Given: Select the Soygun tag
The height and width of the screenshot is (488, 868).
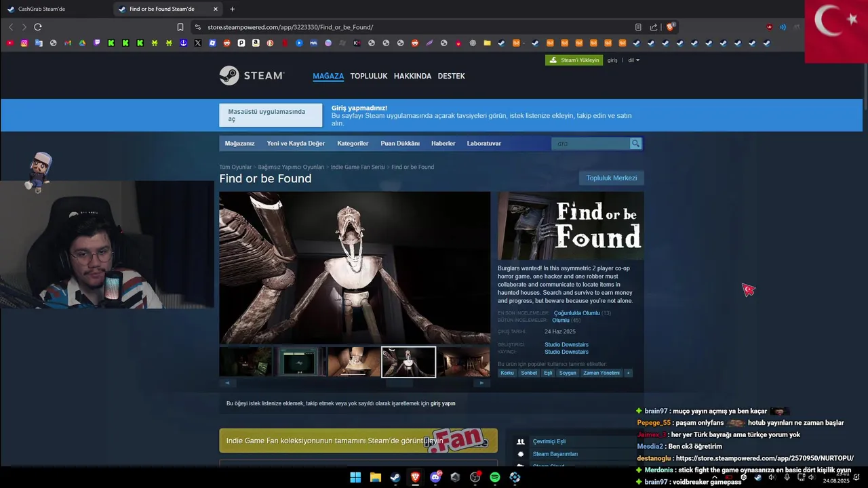Looking at the screenshot, I should tap(568, 373).
